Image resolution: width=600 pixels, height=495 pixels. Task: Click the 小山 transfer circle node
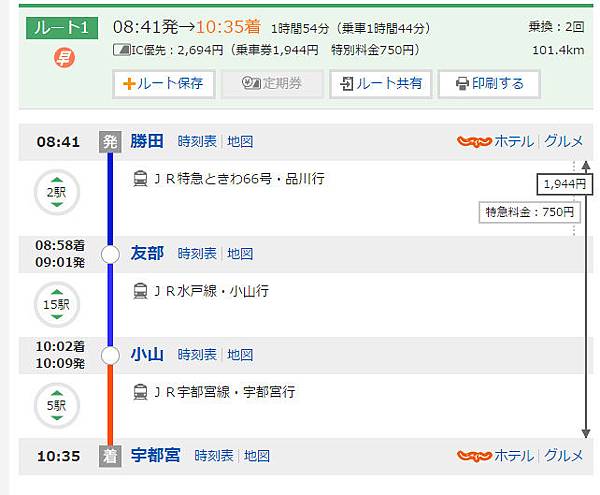[x=110, y=355]
